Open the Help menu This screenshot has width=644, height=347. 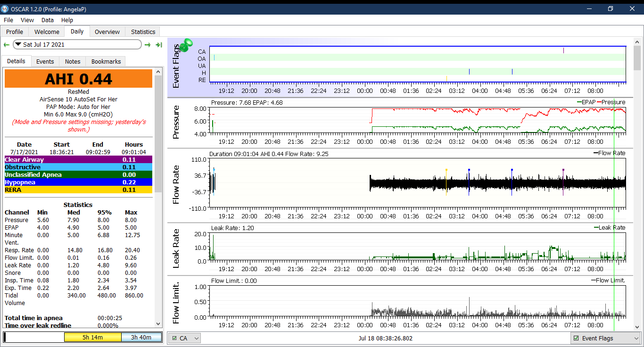tap(67, 20)
